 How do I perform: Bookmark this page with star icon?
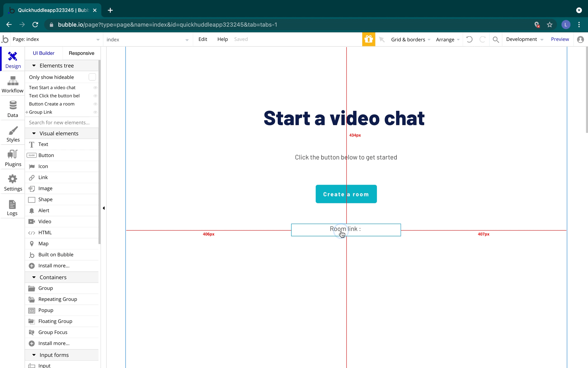click(549, 25)
